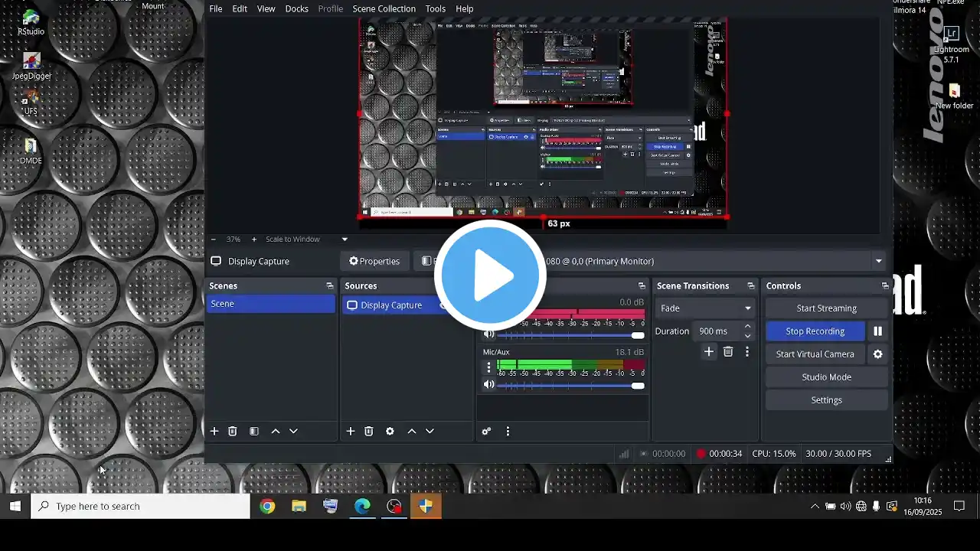The width and height of the screenshot is (980, 551).
Task: Click the Start Streaming button
Action: (x=826, y=308)
